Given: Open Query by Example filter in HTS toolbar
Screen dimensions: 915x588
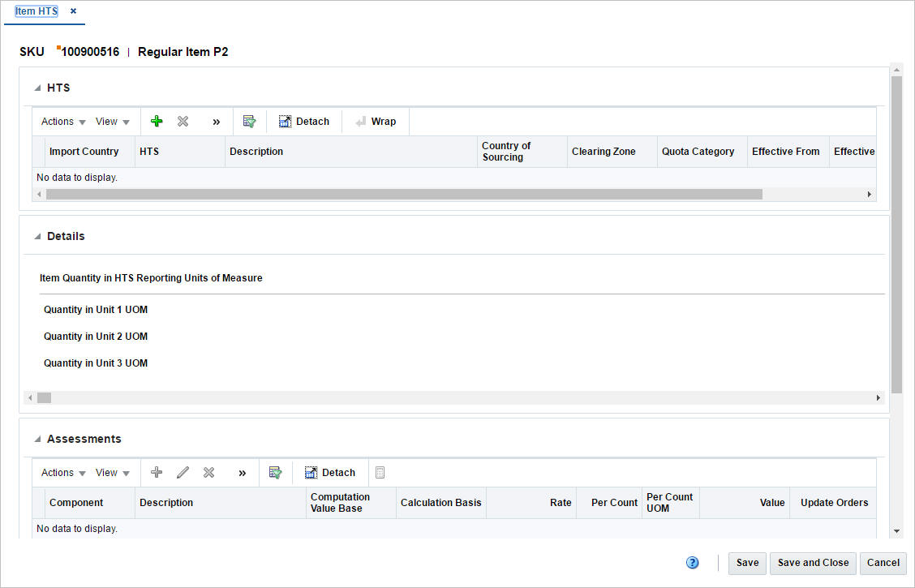Looking at the screenshot, I should (249, 122).
